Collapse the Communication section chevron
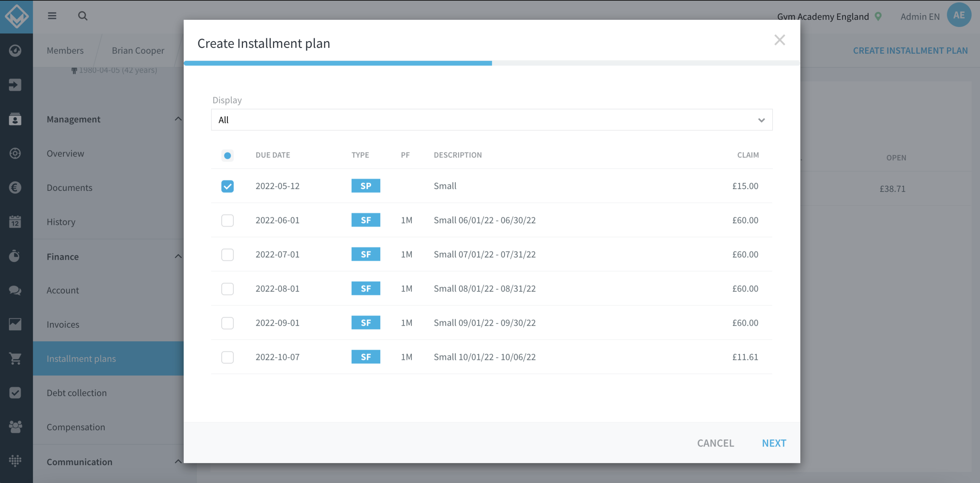Viewport: 980px width, 483px height. (x=178, y=461)
